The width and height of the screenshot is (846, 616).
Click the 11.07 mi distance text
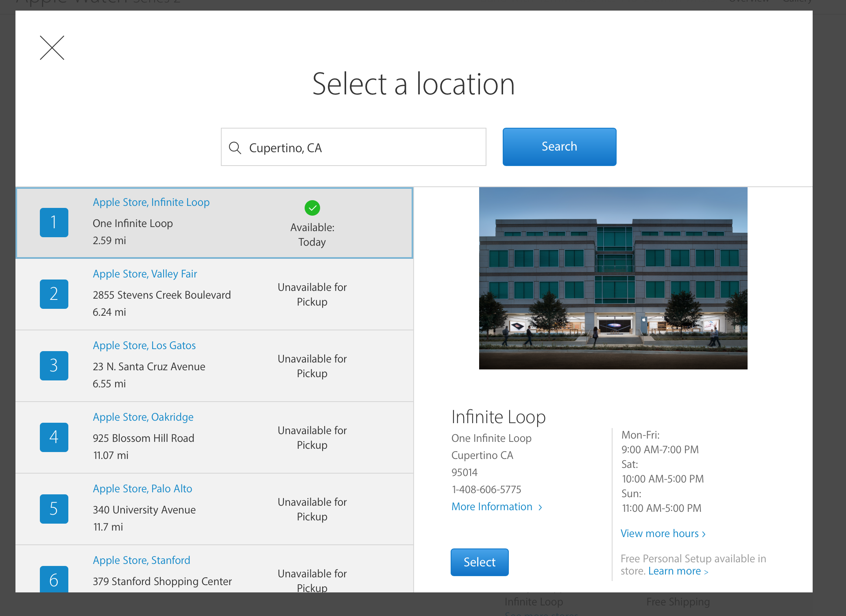(x=111, y=455)
